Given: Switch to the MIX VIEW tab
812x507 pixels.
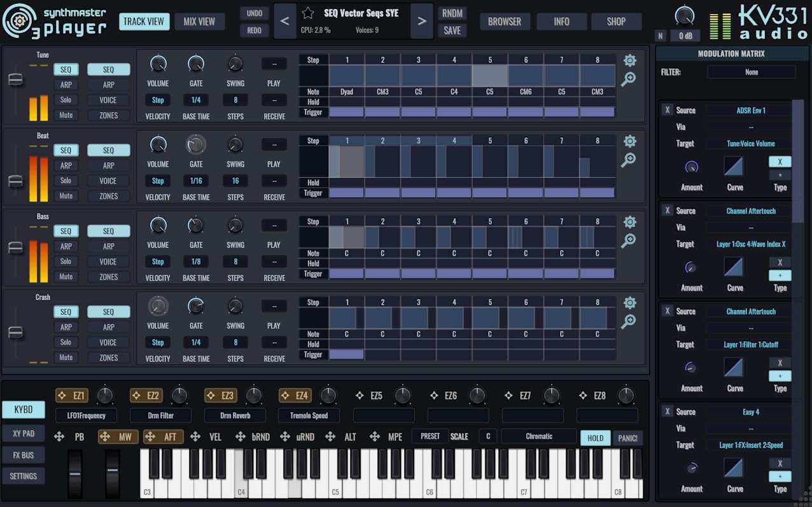Looking at the screenshot, I should coord(199,21).
